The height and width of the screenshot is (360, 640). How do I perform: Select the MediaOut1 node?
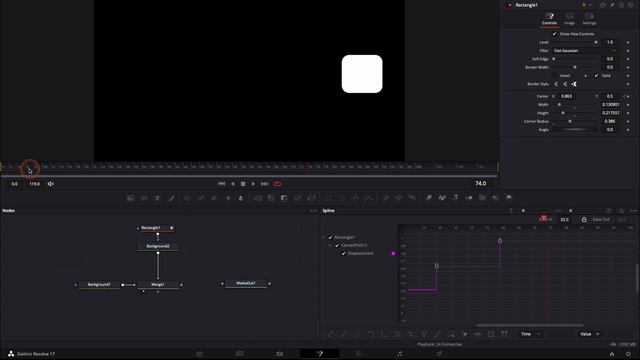(x=246, y=283)
